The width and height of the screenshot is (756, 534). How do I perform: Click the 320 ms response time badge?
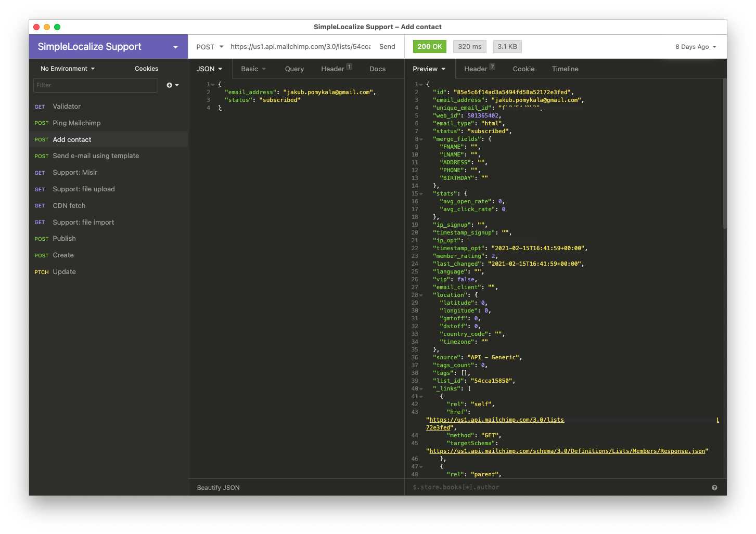click(x=470, y=46)
